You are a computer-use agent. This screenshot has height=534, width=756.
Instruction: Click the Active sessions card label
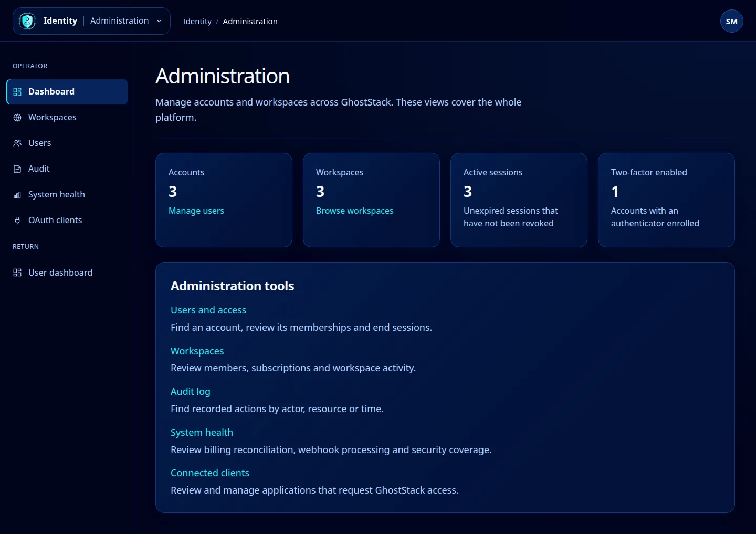(493, 172)
